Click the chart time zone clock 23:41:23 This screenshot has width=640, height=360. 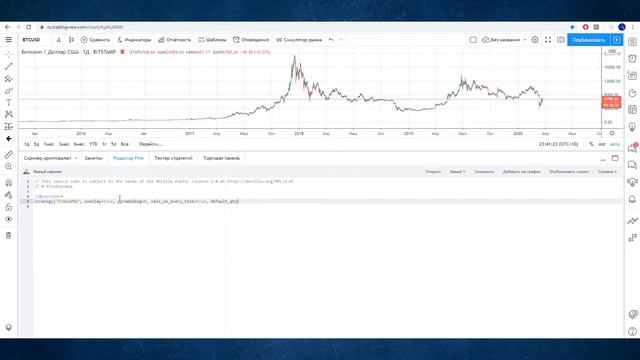tap(558, 144)
